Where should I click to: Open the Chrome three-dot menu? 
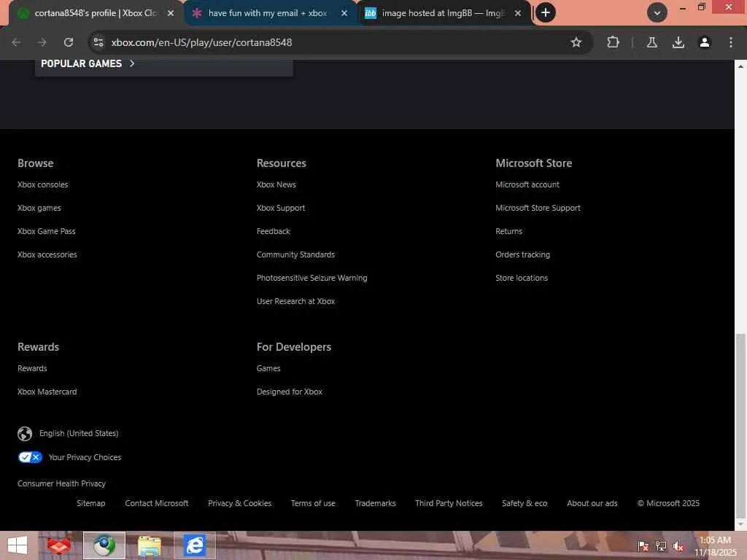[x=731, y=42]
